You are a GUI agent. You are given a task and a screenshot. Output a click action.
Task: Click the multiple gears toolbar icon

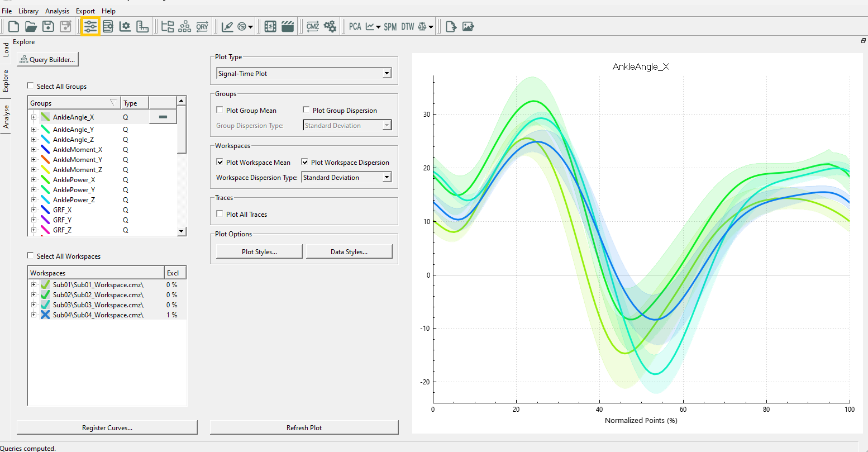(330, 26)
